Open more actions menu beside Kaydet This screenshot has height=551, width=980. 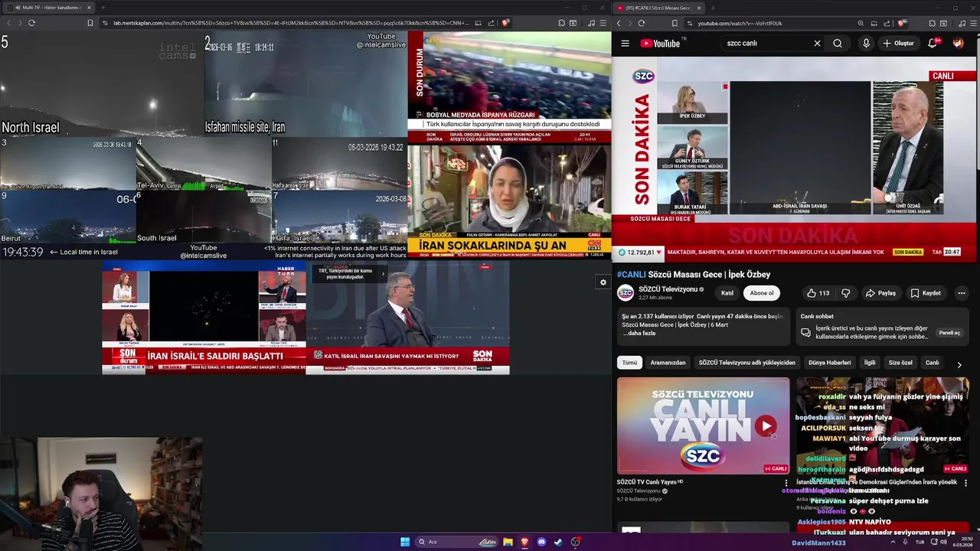[x=962, y=293]
